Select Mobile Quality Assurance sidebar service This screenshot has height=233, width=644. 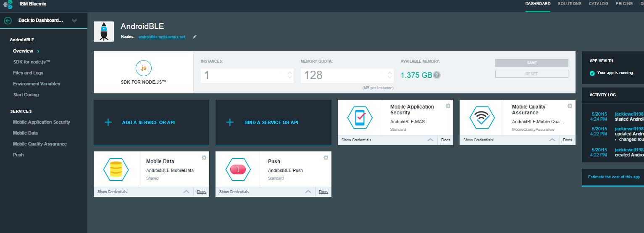(x=40, y=144)
